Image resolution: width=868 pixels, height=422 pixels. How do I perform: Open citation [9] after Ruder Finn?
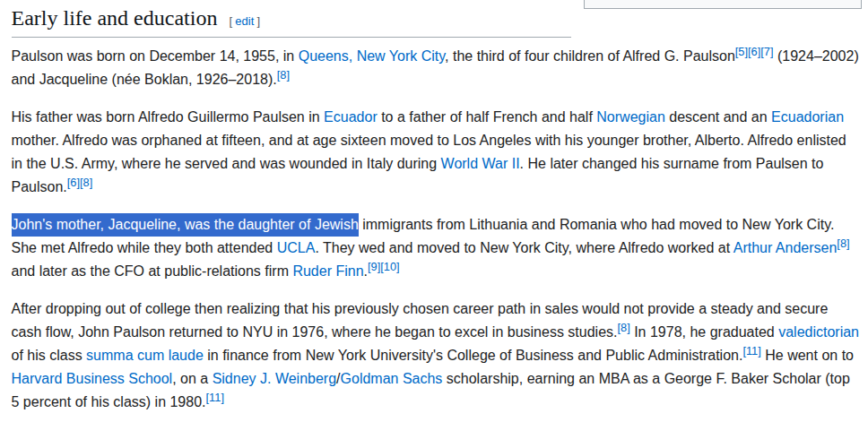click(x=374, y=267)
